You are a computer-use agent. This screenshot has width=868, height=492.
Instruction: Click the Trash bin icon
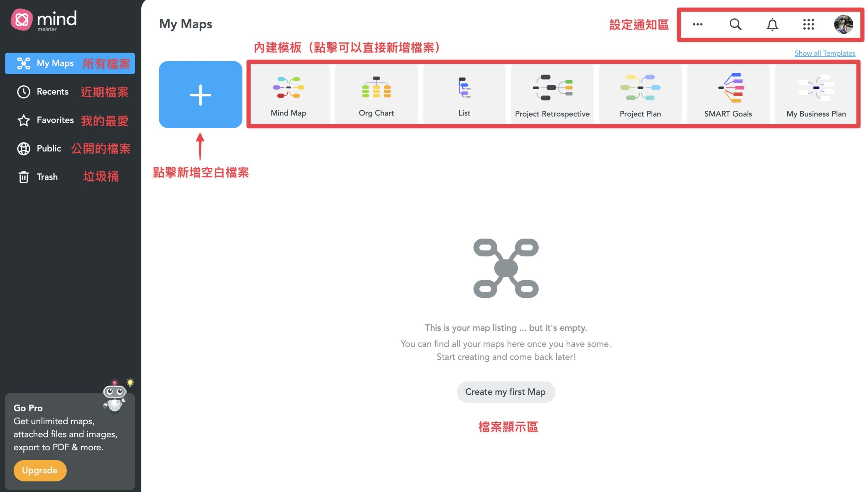pos(23,177)
